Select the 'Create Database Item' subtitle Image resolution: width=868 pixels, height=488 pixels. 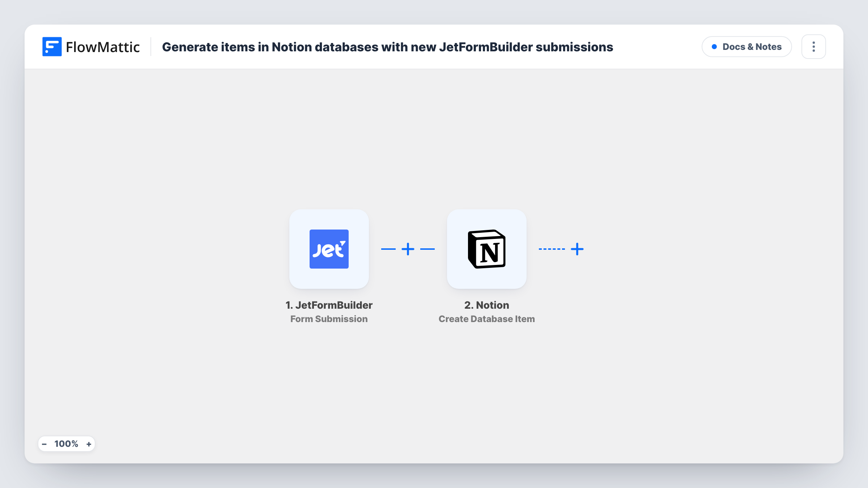(x=486, y=319)
